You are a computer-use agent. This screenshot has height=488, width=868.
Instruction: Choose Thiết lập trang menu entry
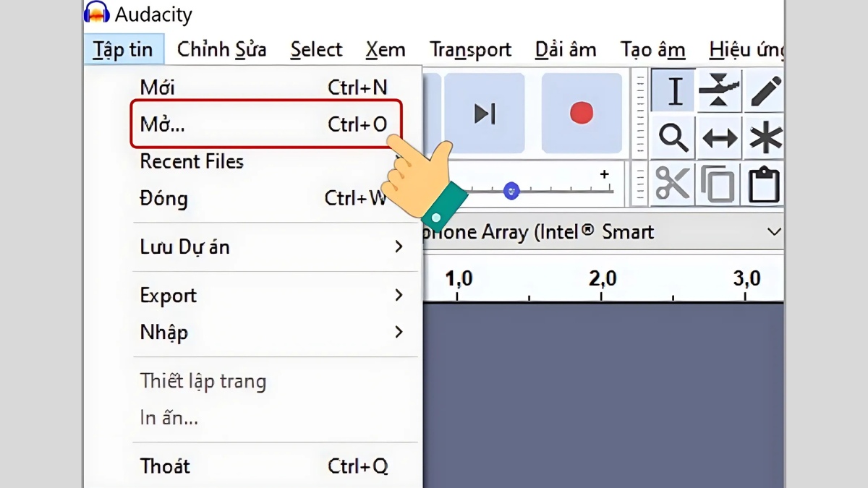click(276, 381)
